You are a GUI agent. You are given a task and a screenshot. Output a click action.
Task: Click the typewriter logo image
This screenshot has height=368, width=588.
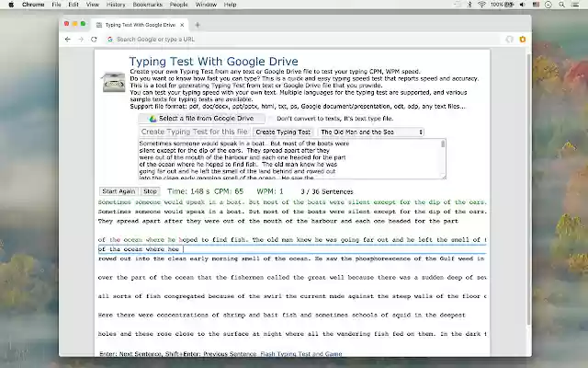(x=113, y=82)
